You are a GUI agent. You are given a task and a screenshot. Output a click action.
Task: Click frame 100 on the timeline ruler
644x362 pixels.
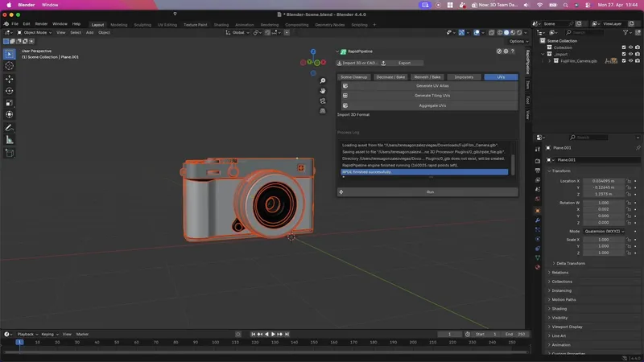point(217,342)
